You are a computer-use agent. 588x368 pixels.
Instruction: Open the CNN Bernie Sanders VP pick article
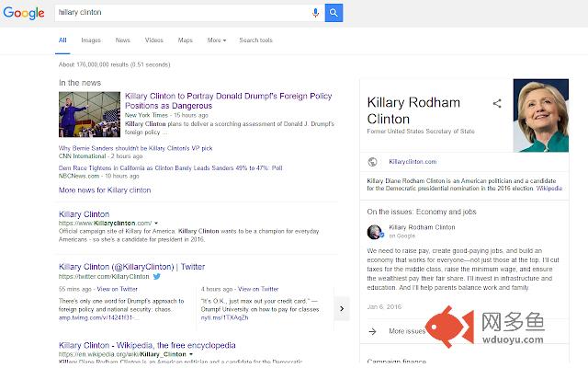tap(136, 148)
